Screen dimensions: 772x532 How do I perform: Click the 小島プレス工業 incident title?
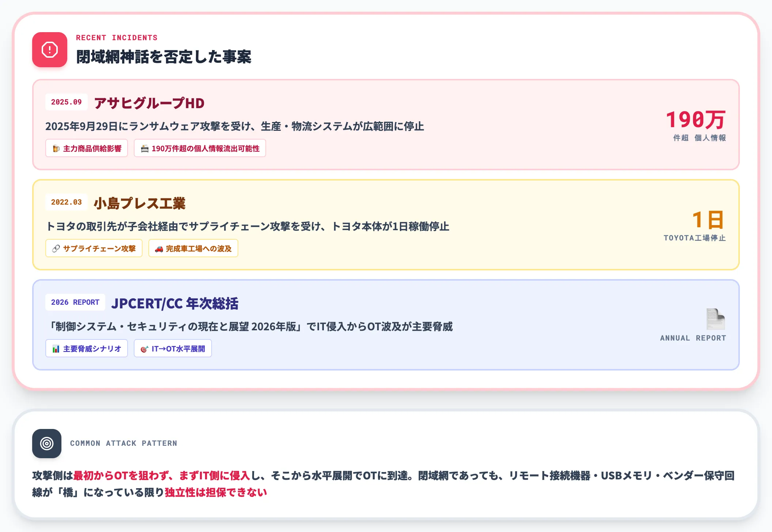tap(140, 203)
